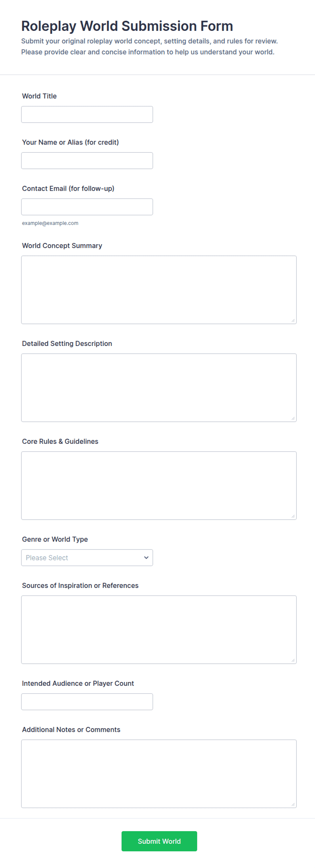The width and height of the screenshot is (315, 868).
Task: Focus the Core Rules & Guidelines textarea
Action: tap(159, 485)
